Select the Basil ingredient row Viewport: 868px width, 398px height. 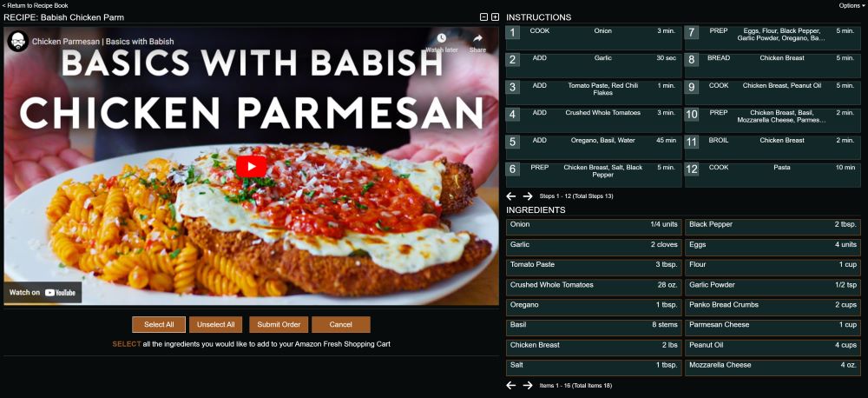tap(594, 328)
